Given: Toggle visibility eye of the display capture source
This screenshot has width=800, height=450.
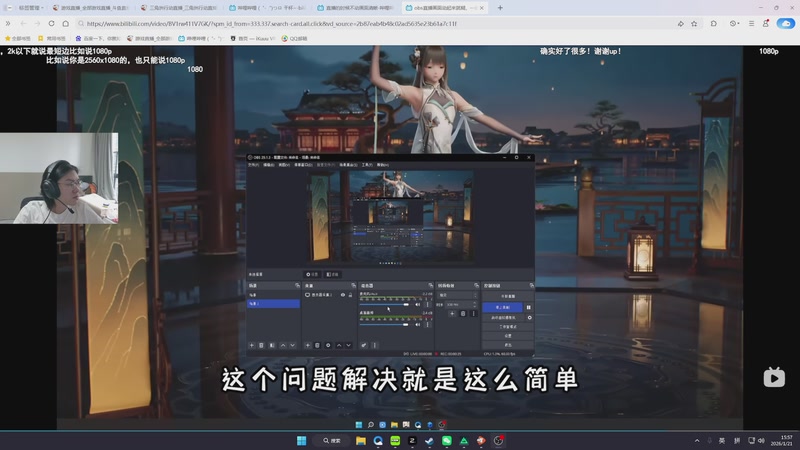Looking at the screenshot, I should 343,295.
